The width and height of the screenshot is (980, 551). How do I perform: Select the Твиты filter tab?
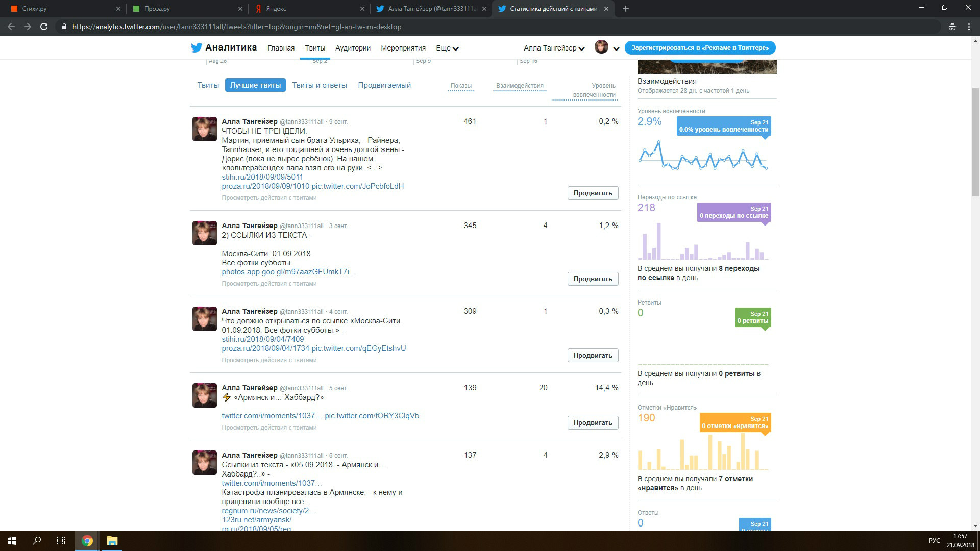tap(208, 85)
